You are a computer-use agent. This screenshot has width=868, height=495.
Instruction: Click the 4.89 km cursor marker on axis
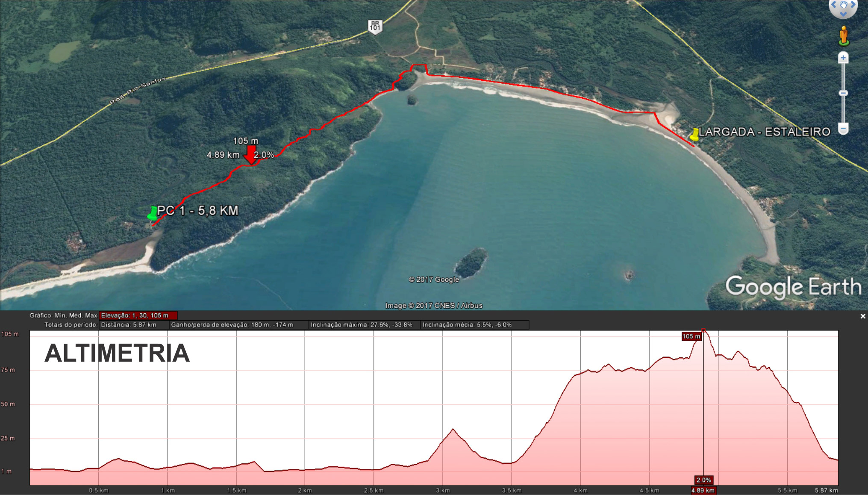[x=703, y=490]
